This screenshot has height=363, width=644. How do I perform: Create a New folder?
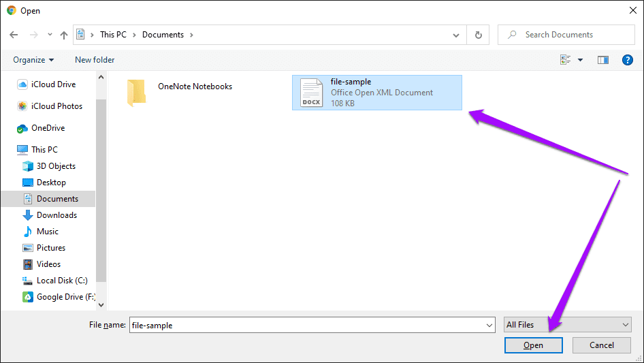(95, 60)
